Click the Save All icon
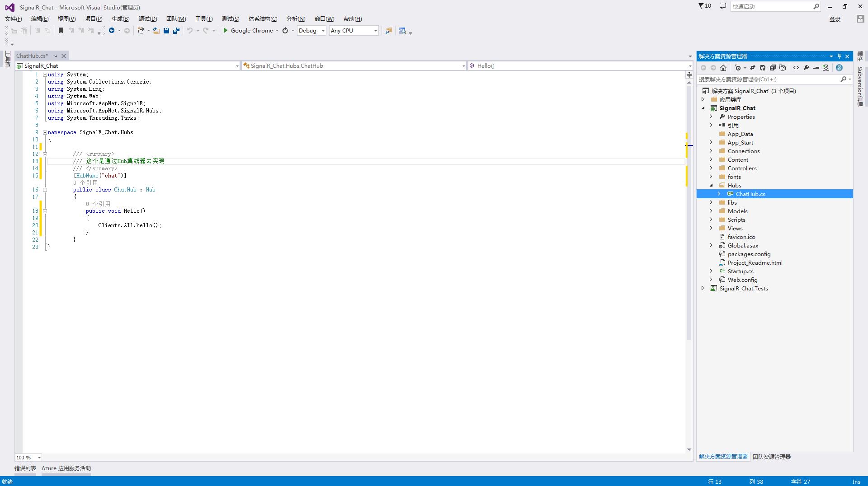Viewport: 868px width, 486px height. tap(176, 31)
